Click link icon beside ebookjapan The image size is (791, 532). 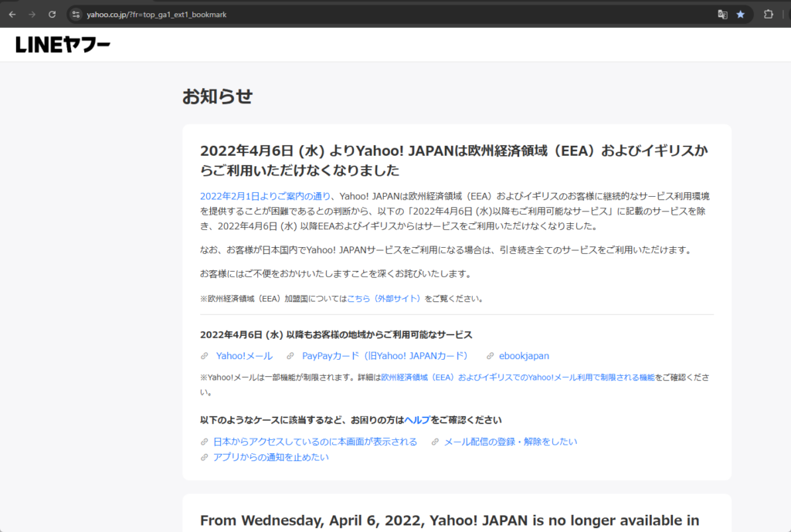pos(490,356)
